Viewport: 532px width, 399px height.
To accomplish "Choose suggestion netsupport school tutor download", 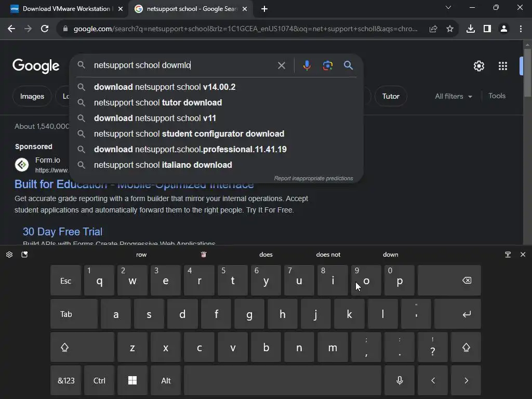I will pyautogui.click(x=216, y=102).
